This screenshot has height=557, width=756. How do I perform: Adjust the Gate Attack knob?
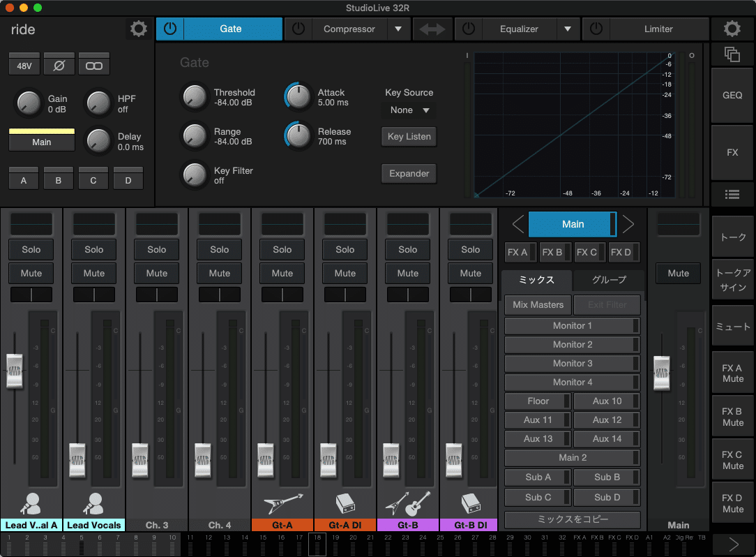298,96
